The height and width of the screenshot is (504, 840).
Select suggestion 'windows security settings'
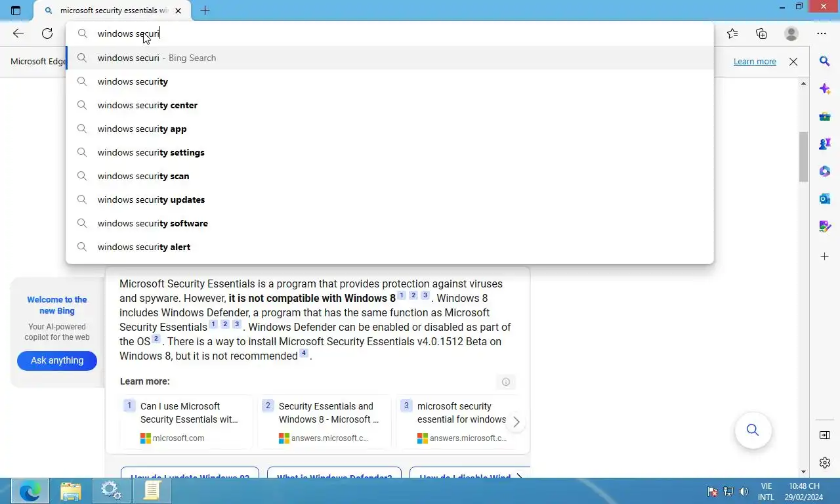[390, 152]
